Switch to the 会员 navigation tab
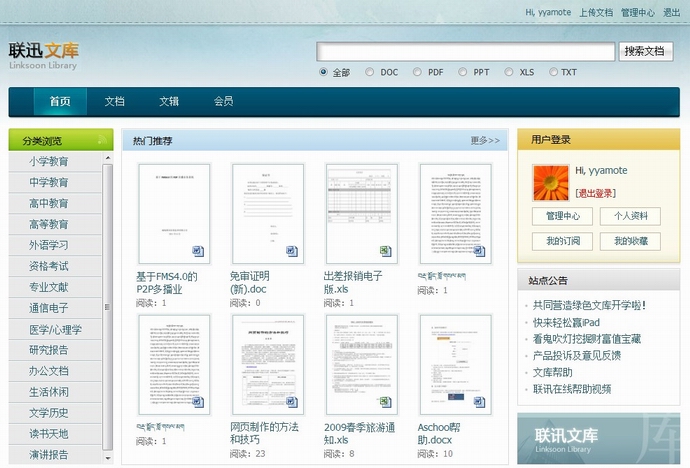This screenshot has width=690, height=468. (x=224, y=102)
